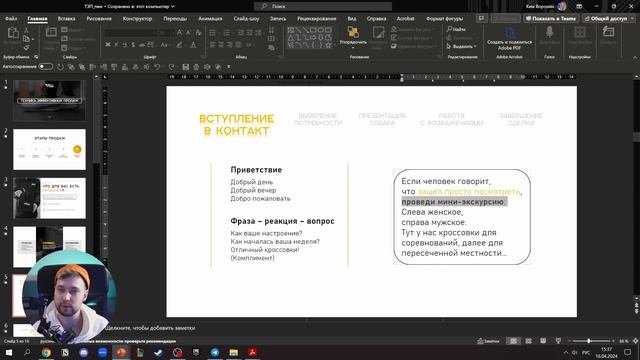Select slide 2 thumbnail Этапы продаж

coord(49,149)
